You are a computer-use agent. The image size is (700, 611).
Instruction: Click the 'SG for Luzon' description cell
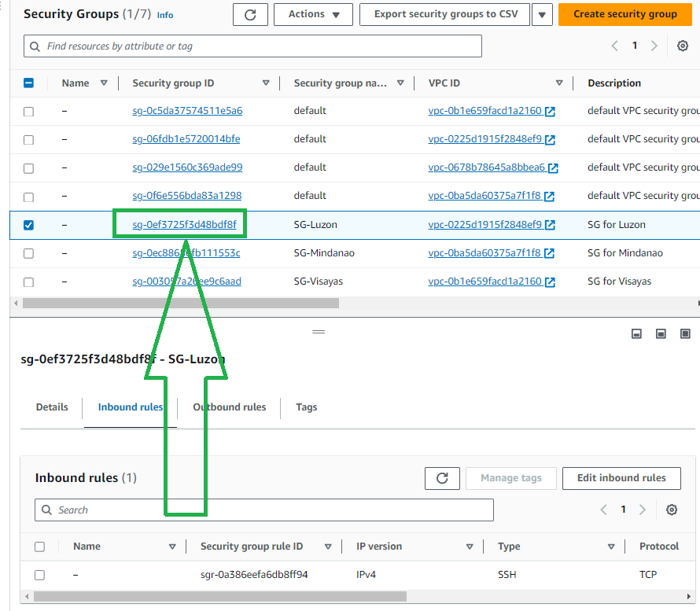tap(616, 224)
